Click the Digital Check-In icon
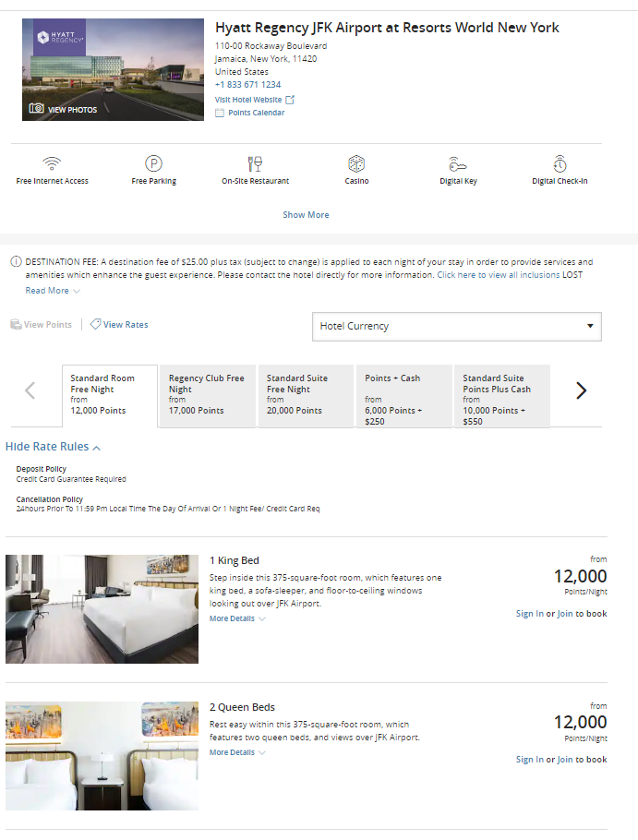 coord(560,163)
